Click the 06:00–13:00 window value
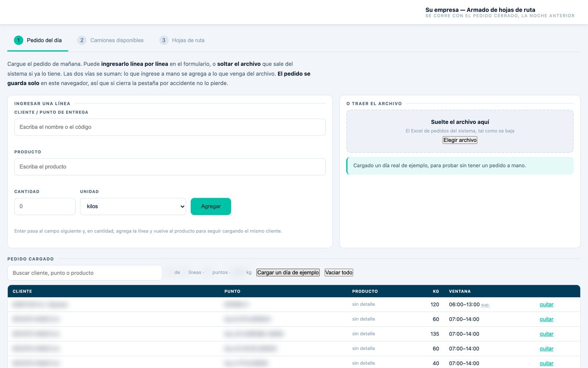 click(464, 304)
